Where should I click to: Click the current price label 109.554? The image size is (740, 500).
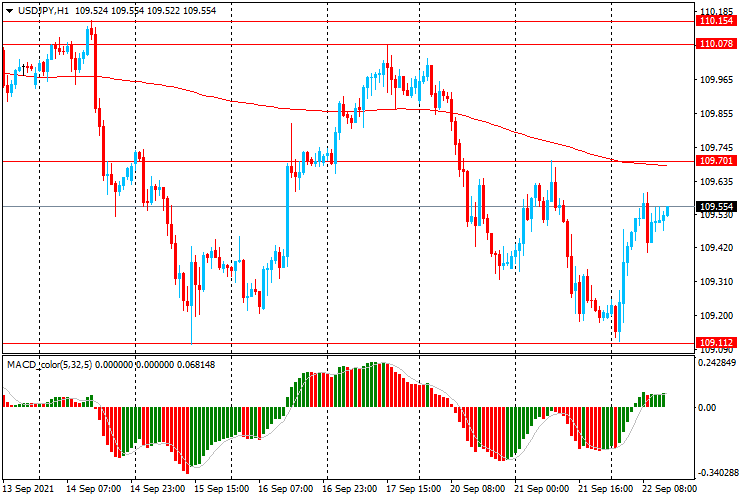tap(716, 207)
